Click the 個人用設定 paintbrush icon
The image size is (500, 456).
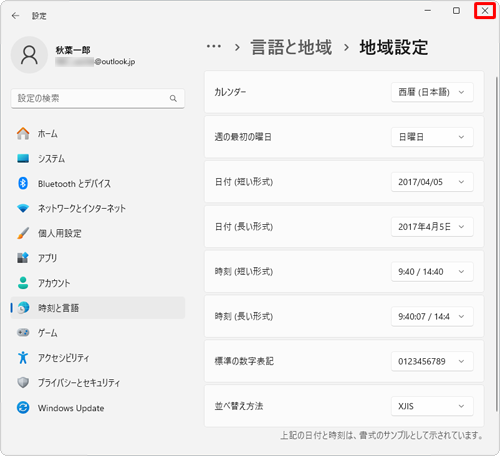(x=23, y=233)
